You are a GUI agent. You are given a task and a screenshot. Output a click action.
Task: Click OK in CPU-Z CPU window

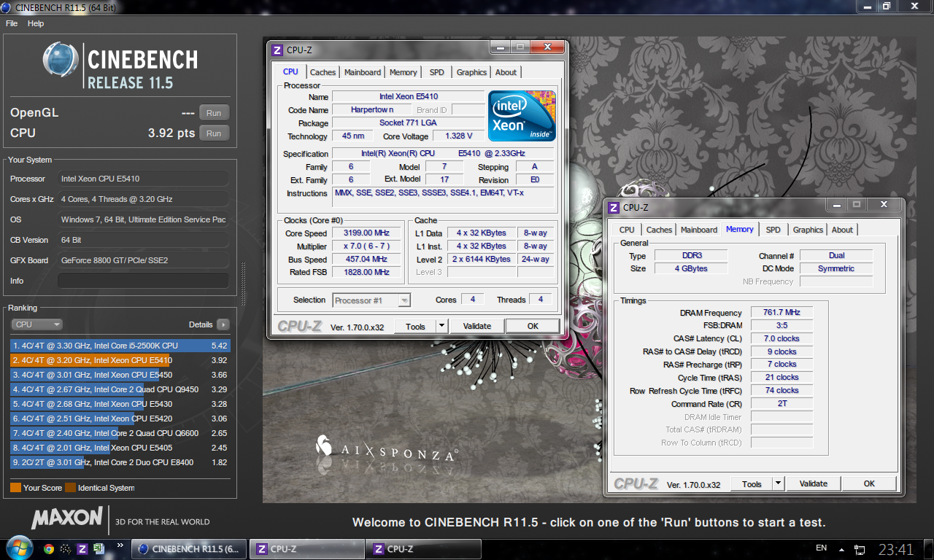(533, 326)
